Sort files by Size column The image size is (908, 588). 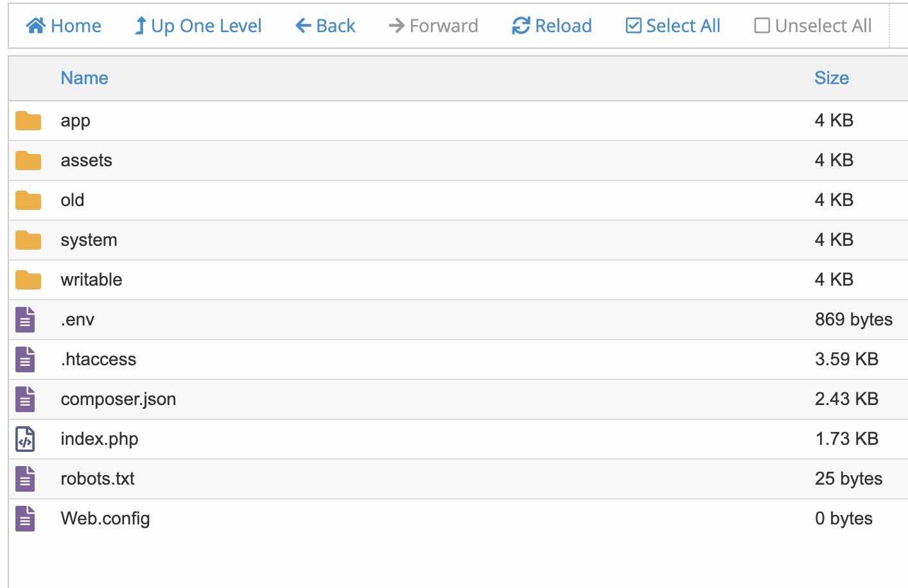(832, 78)
